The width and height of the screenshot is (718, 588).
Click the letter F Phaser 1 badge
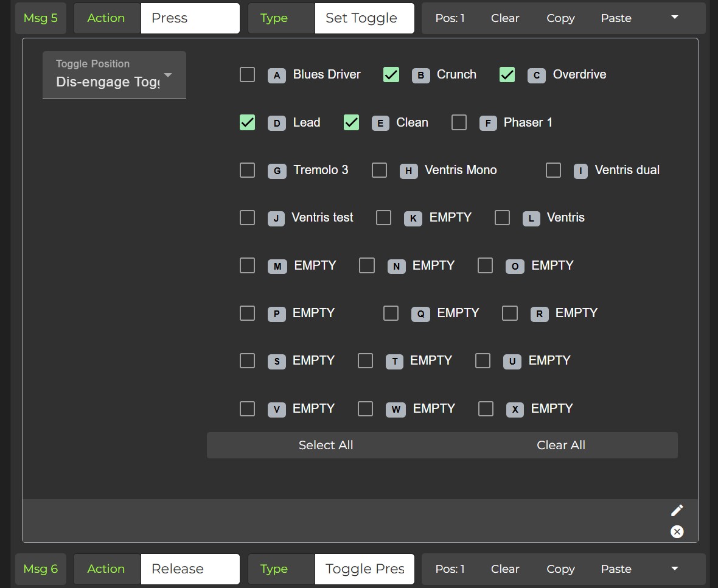click(x=488, y=124)
